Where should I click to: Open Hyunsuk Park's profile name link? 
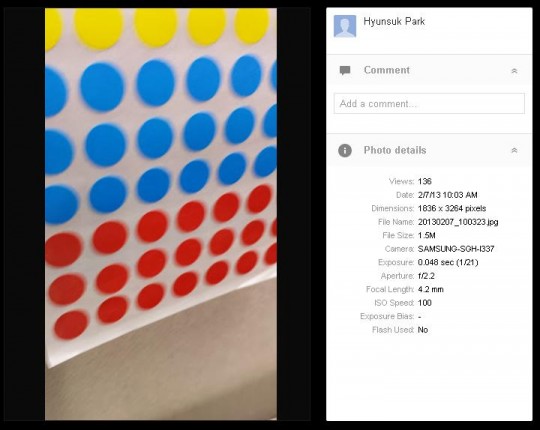[x=394, y=21]
